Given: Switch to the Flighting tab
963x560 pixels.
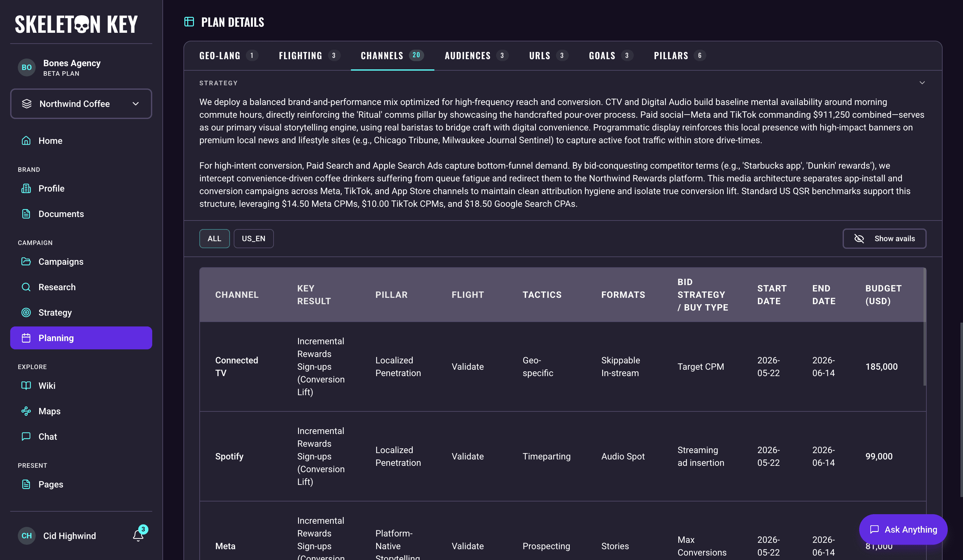Looking at the screenshot, I should pos(310,56).
